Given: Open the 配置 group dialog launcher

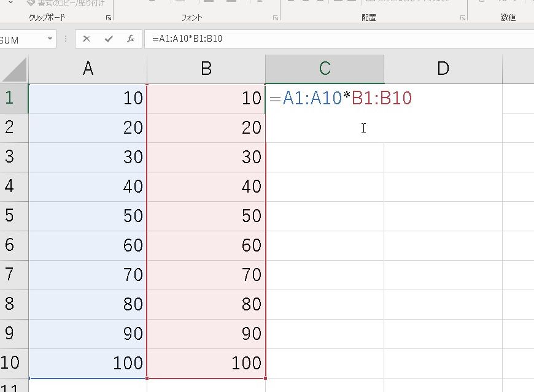Looking at the screenshot, I should pyautogui.click(x=462, y=18).
